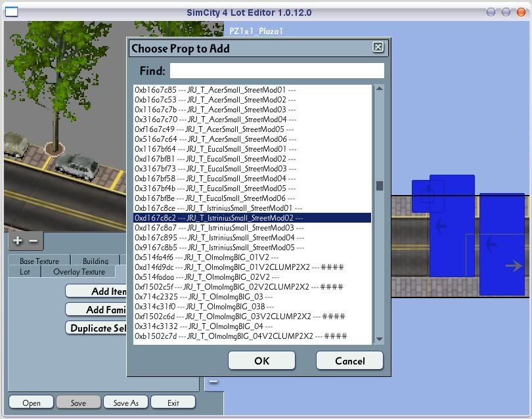This screenshot has width=532, height=419.
Task: Select JRJ_T_OlmoImgBIG_03V2CLUMP2X2 prop
Action: [252, 316]
